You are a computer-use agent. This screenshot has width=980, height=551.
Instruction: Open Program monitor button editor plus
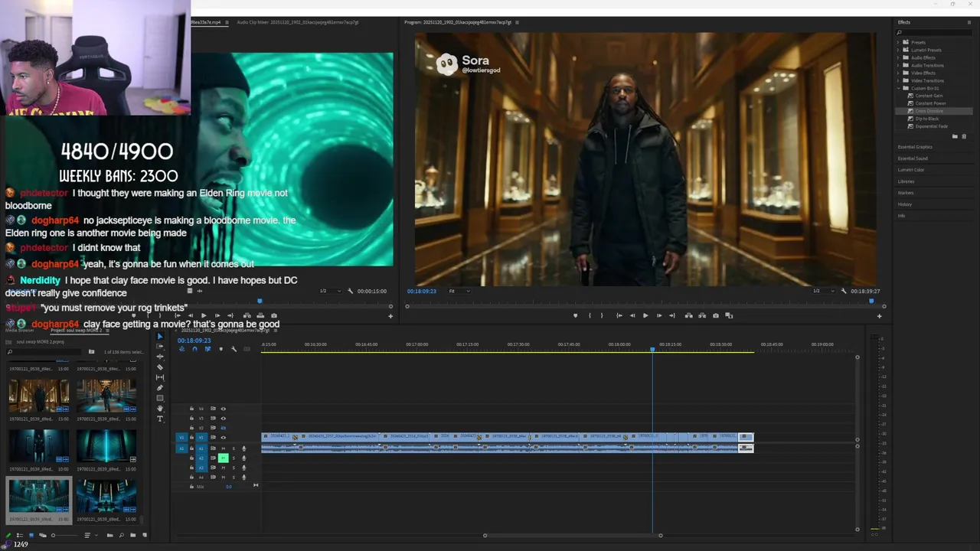879,316
